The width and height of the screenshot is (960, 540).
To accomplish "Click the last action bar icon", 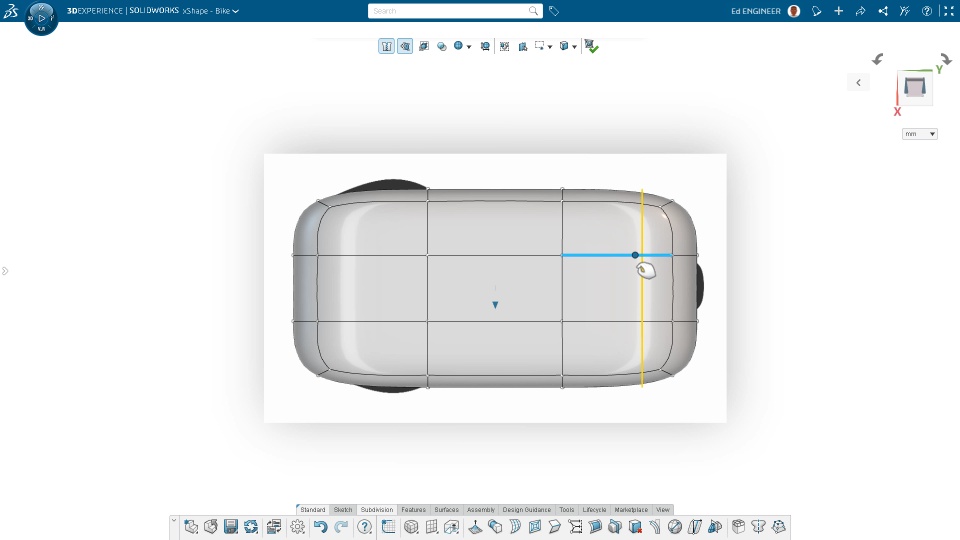I will point(779,527).
